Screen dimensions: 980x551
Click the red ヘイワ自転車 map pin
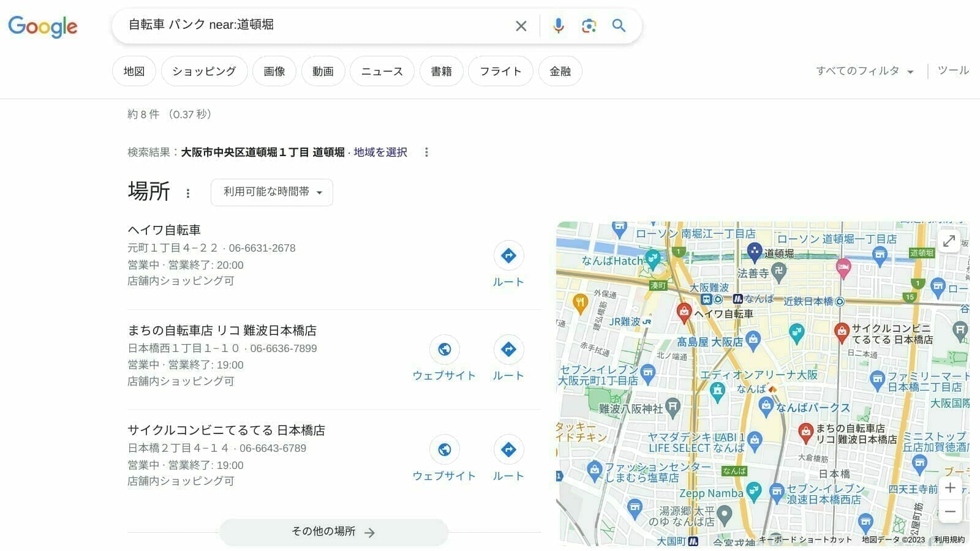(684, 312)
